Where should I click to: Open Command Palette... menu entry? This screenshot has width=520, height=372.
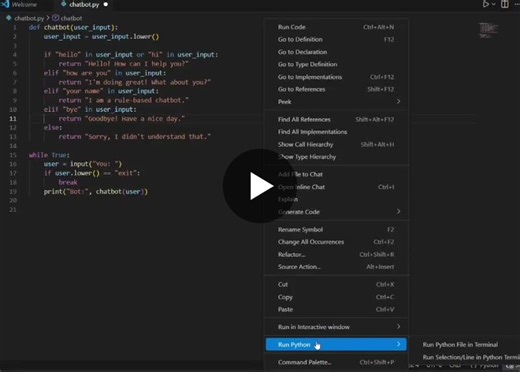point(336,362)
